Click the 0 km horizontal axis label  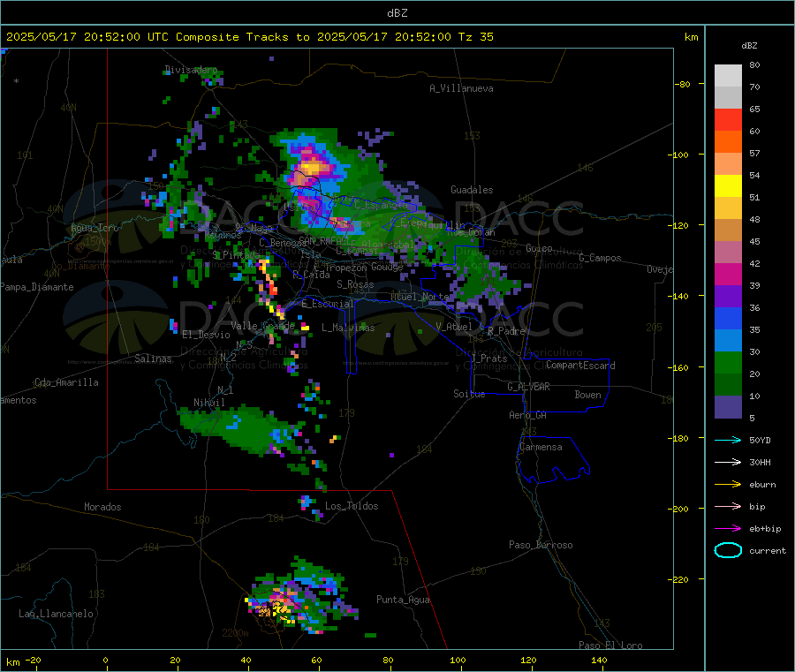click(105, 661)
